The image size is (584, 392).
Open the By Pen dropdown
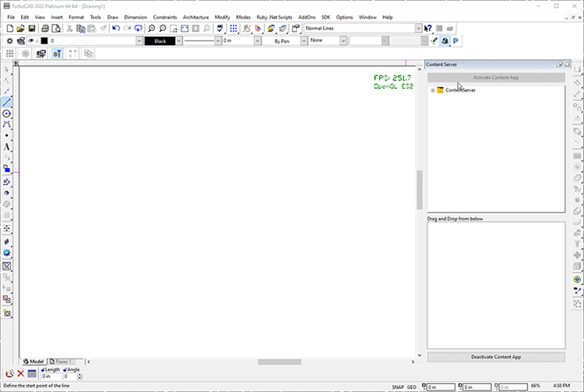coord(304,41)
